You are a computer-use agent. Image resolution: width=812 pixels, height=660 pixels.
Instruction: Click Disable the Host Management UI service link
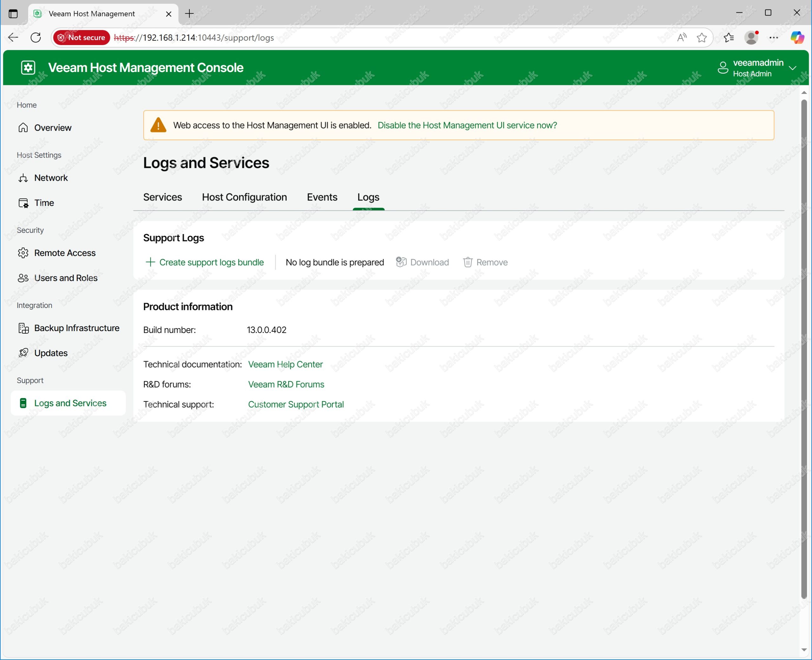467,125
